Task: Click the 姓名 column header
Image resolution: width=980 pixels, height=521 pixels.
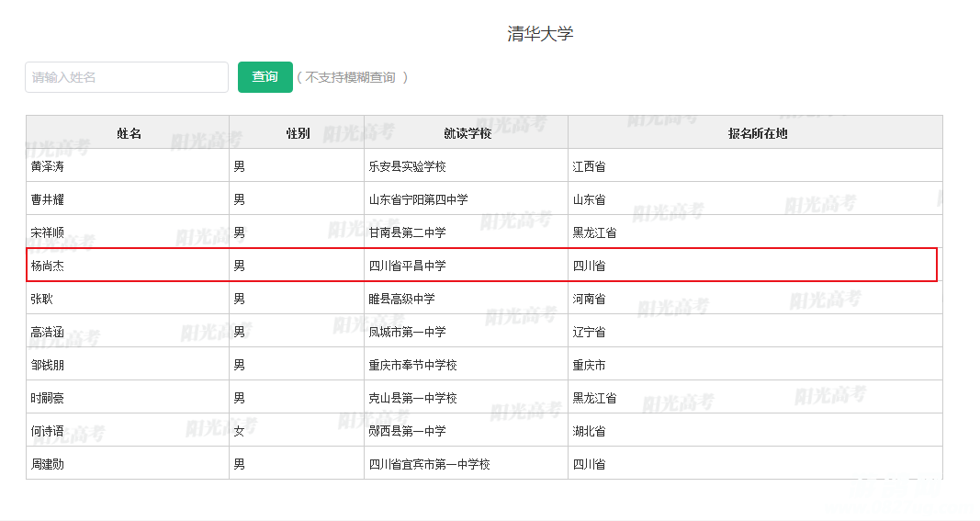Action: [x=129, y=133]
